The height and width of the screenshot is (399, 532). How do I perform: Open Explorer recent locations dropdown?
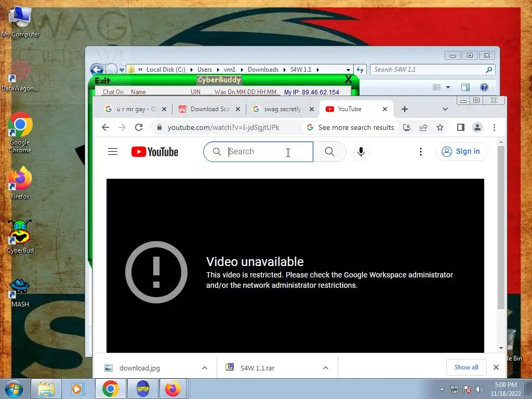tap(122, 70)
